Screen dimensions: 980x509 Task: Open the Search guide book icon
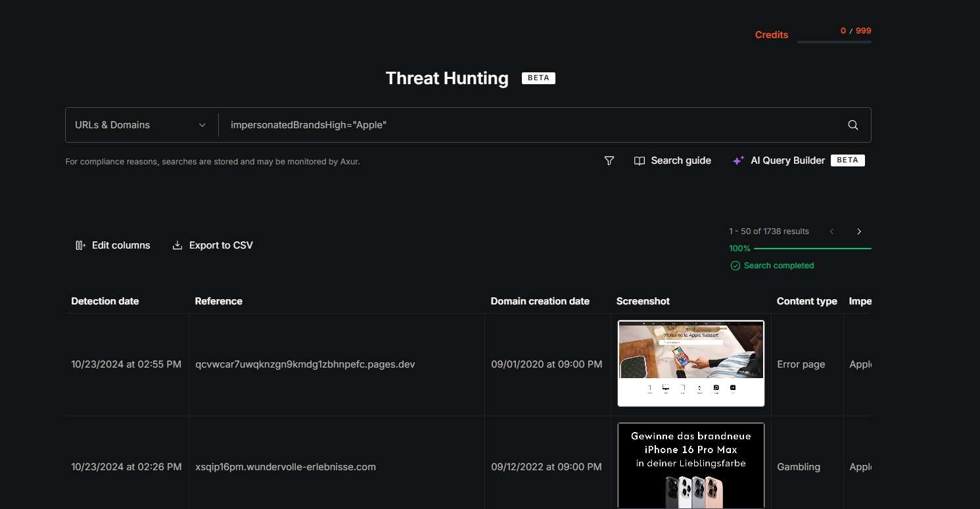click(x=640, y=160)
